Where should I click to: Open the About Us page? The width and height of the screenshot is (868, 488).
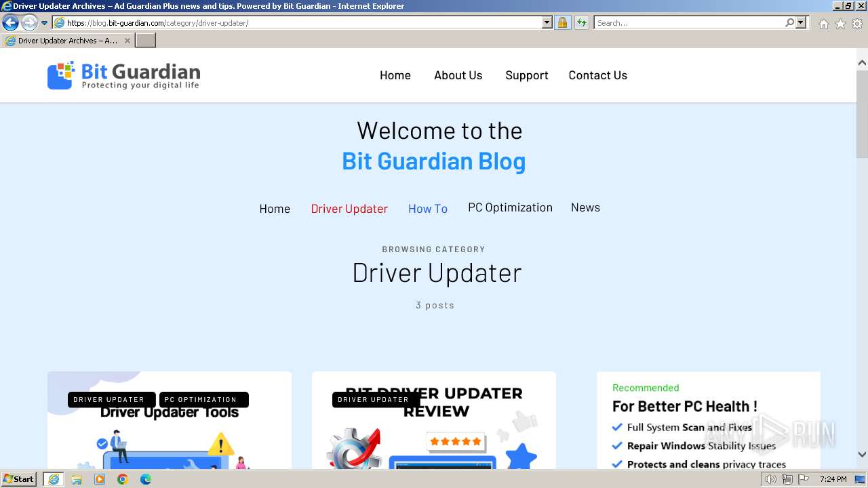tap(458, 75)
